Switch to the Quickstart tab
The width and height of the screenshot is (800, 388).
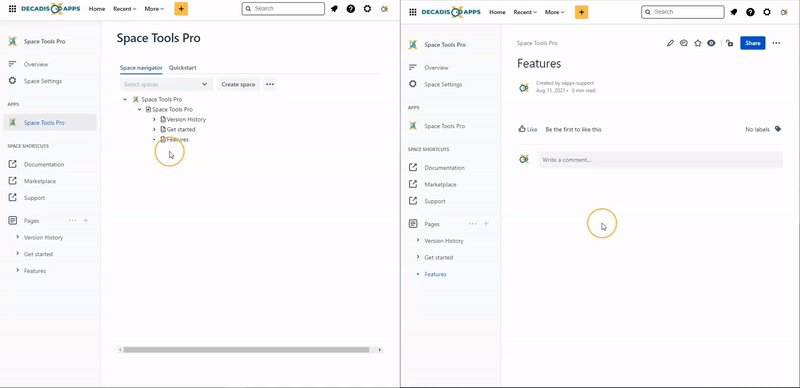pos(183,67)
